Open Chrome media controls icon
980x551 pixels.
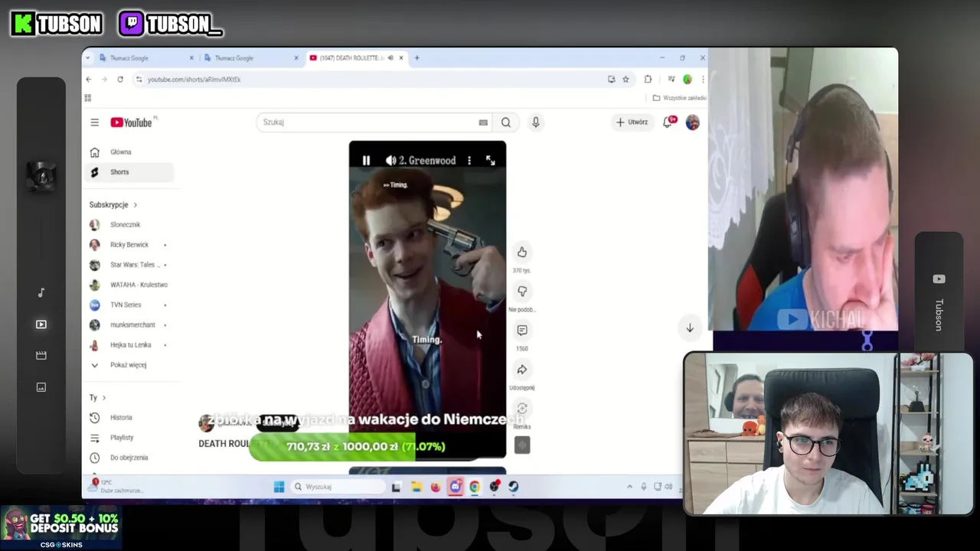pos(671,80)
